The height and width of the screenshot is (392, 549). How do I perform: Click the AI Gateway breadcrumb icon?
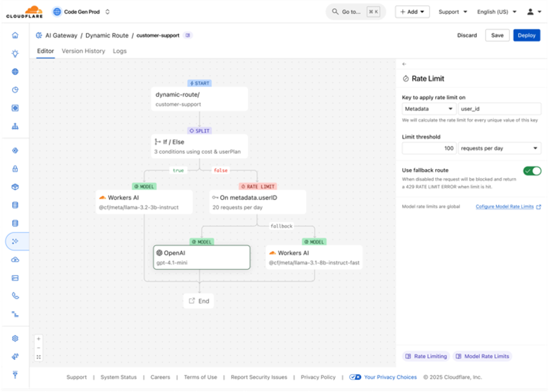point(39,35)
